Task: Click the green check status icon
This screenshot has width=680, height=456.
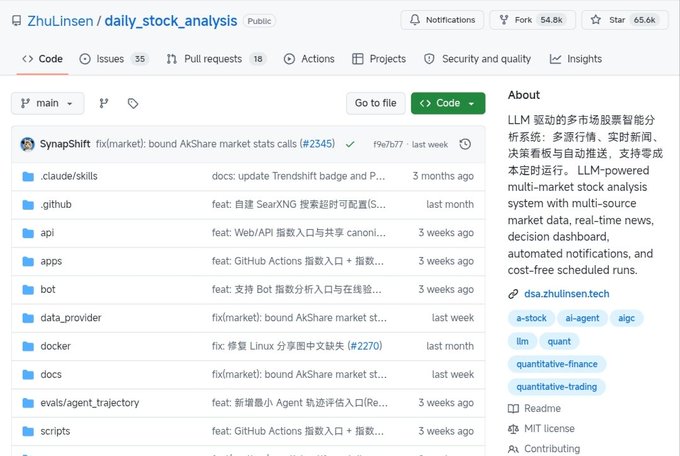Action: tap(350, 144)
